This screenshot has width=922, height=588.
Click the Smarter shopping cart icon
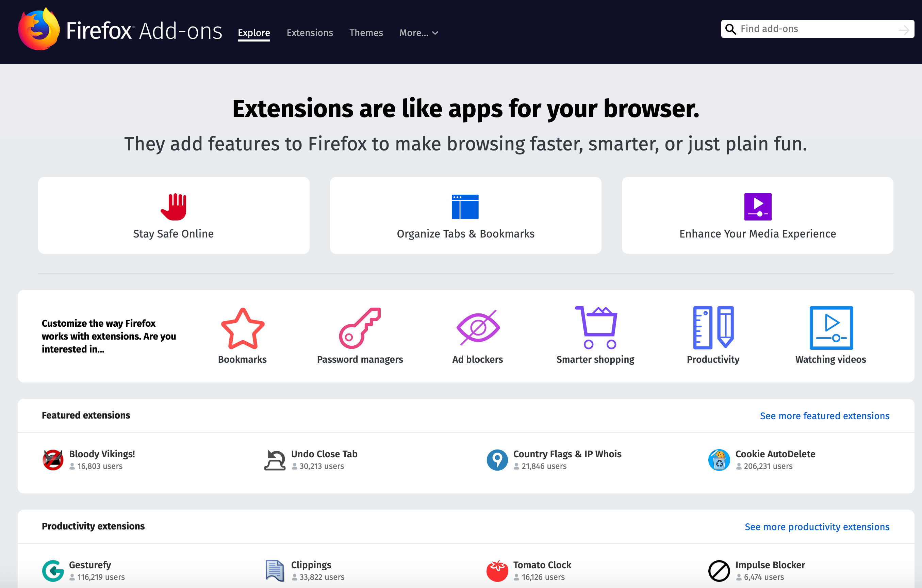click(x=596, y=328)
